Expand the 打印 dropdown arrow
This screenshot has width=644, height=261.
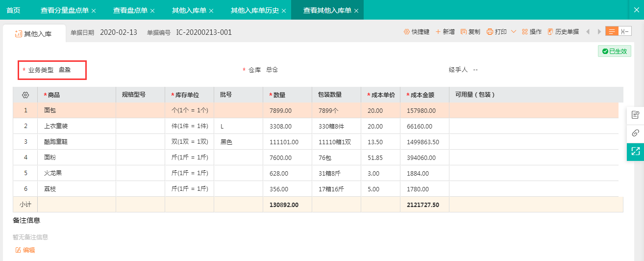(513, 32)
